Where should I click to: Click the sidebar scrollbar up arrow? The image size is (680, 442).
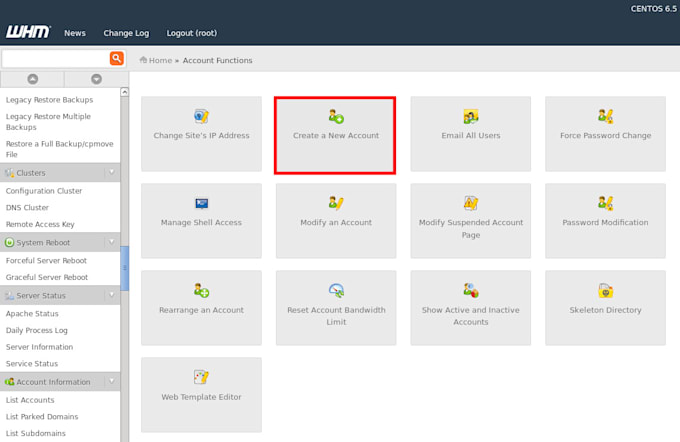click(125, 92)
